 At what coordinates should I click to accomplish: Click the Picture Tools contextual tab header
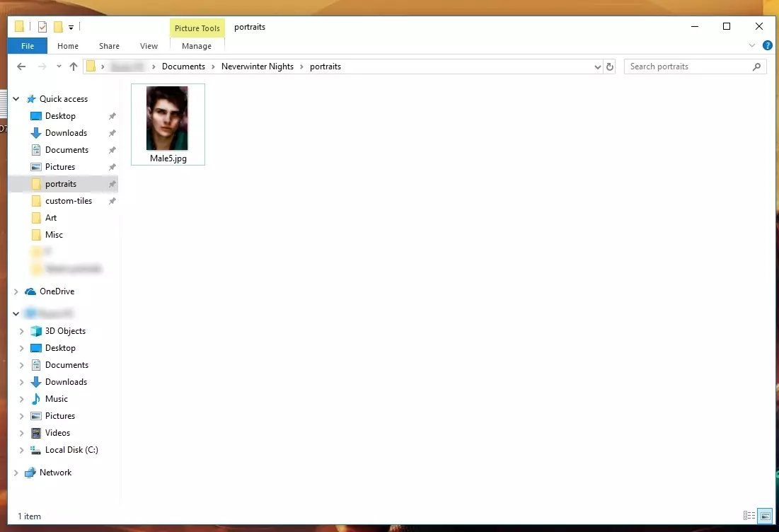point(197,28)
